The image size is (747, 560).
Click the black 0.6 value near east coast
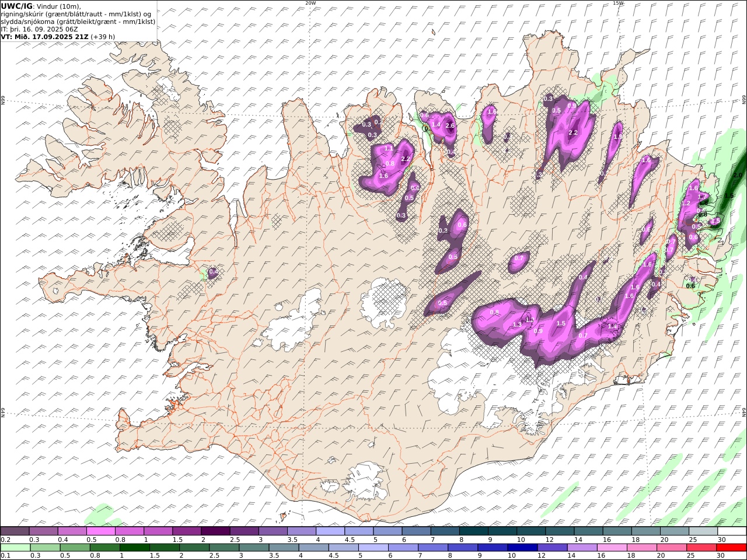point(690,286)
